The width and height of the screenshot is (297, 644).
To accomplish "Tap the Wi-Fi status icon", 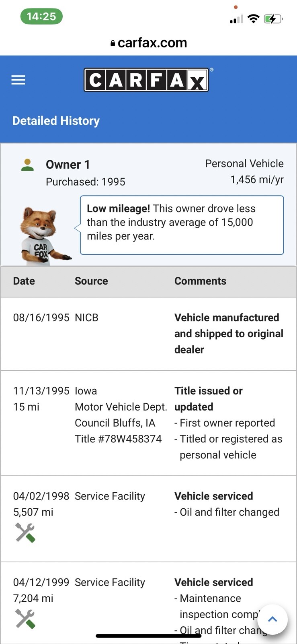I will click(x=253, y=19).
